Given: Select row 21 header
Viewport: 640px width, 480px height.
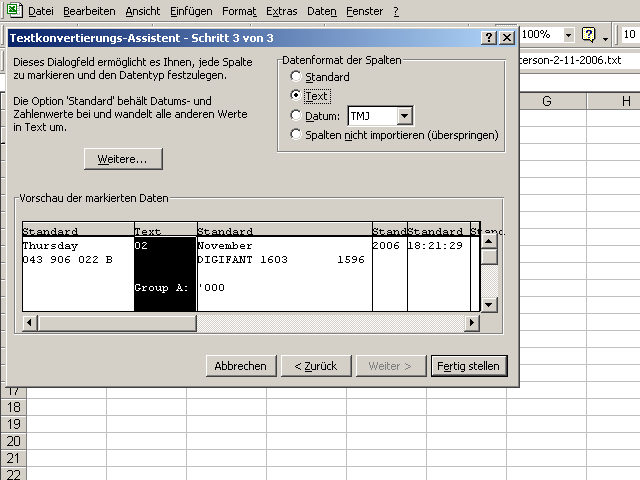Looking at the screenshot, I should click(13, 458).
